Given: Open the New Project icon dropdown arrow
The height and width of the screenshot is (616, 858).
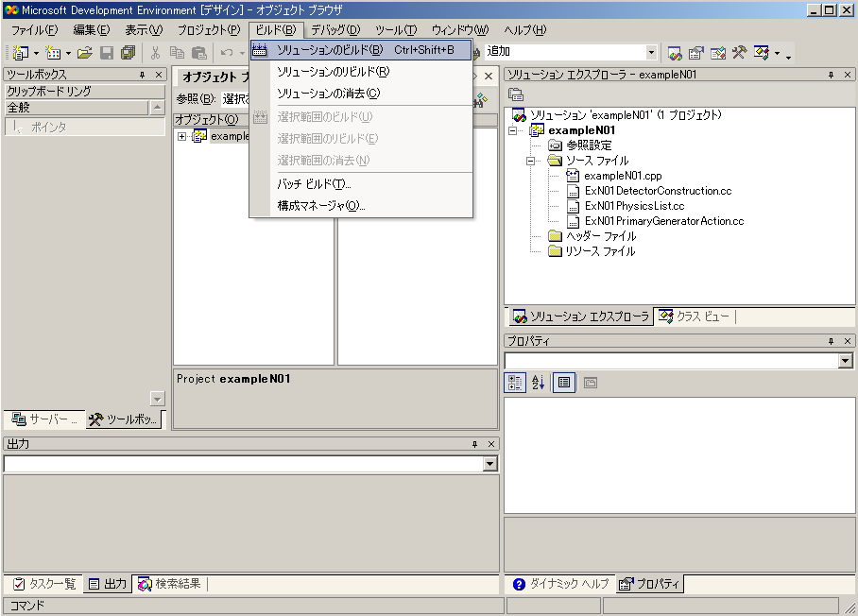Looking at the screenshot, I should pyautogui.click(x=36, y=53).
